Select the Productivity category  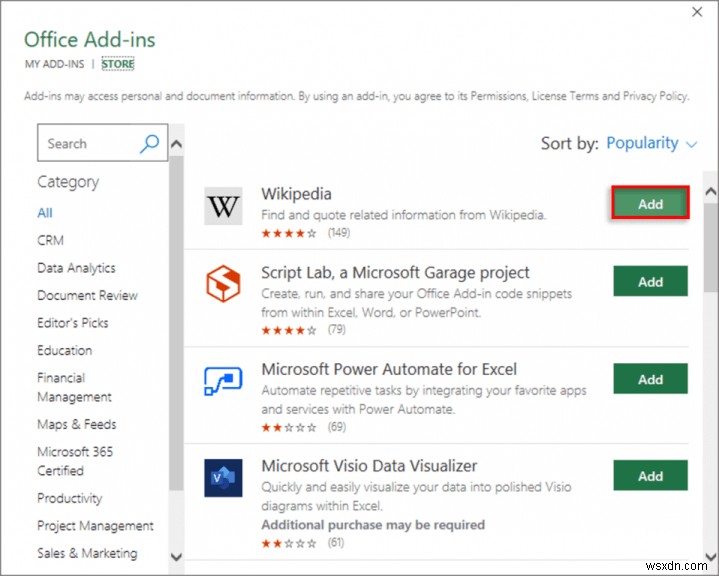pos(70,498)
